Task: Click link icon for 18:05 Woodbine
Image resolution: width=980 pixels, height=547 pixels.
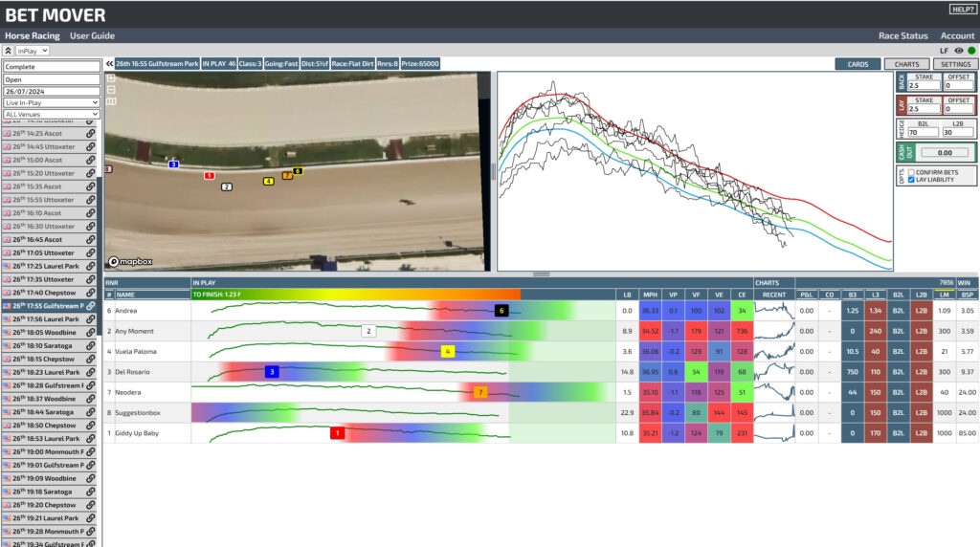Action: tap(91, 332)
